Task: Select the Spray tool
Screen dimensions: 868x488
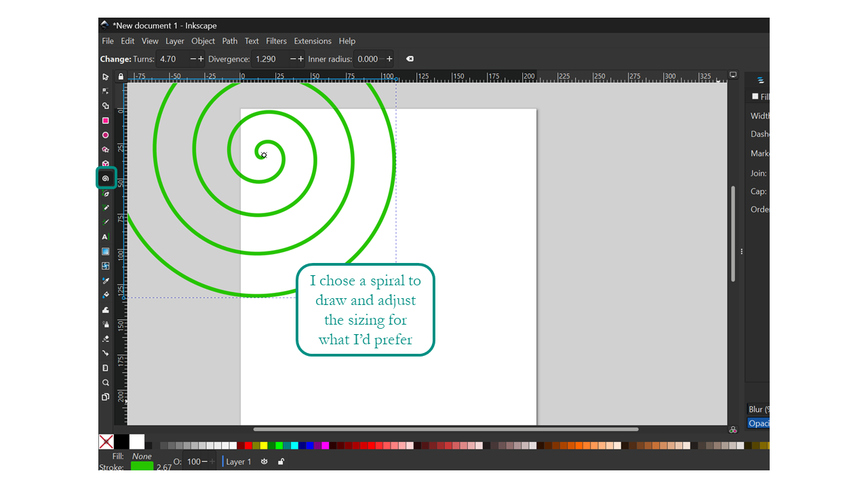Action: pos(105,324)
